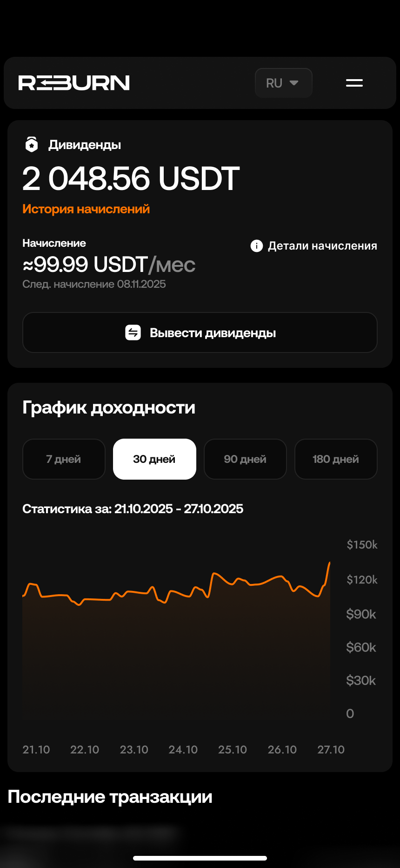This screenshot has width=400, height=868.
Task: Choose the 180 дней period
Action: click(336, 459)
